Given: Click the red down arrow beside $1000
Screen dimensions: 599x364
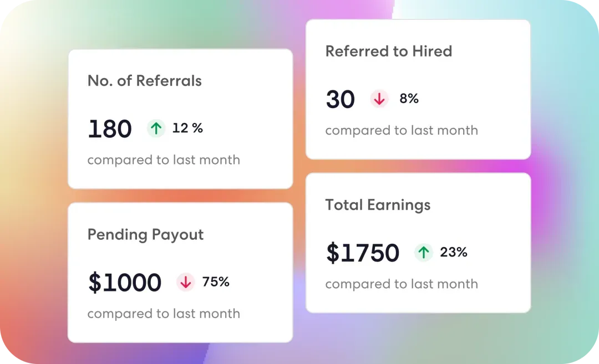Looking at the screenshot, I should pos(186,282).
